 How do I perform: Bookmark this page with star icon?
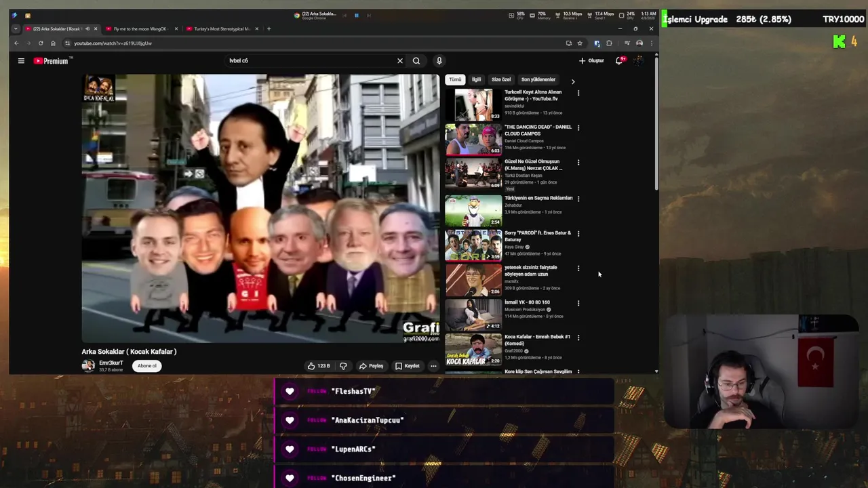[x=580, y=43]
